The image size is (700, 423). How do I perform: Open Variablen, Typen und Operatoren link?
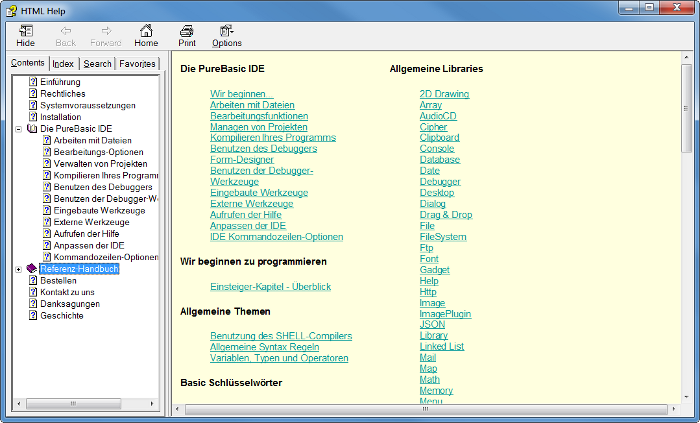click(279, 358)
